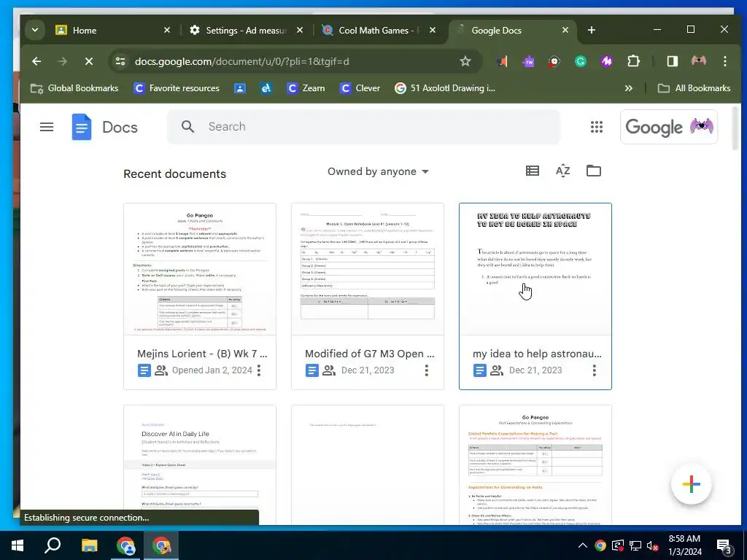The height and width of the screenshot is (560, 747).
Task: Open the Clever bookmark
Action: coord(360,88)
